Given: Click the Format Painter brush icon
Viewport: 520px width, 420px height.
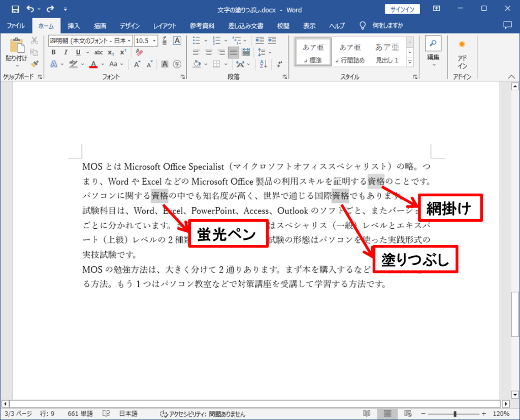Looking at the screenshot, I should 35,64.
